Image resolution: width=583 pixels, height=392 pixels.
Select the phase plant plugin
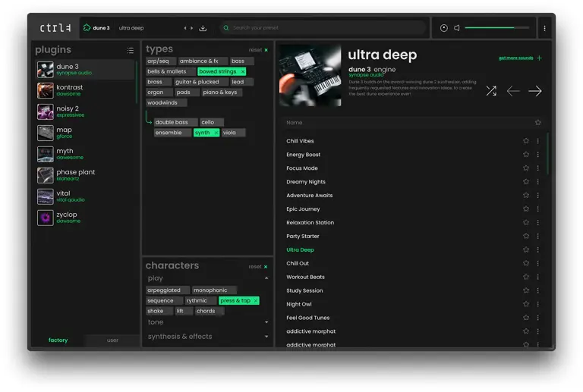click(x=86, y=175)
